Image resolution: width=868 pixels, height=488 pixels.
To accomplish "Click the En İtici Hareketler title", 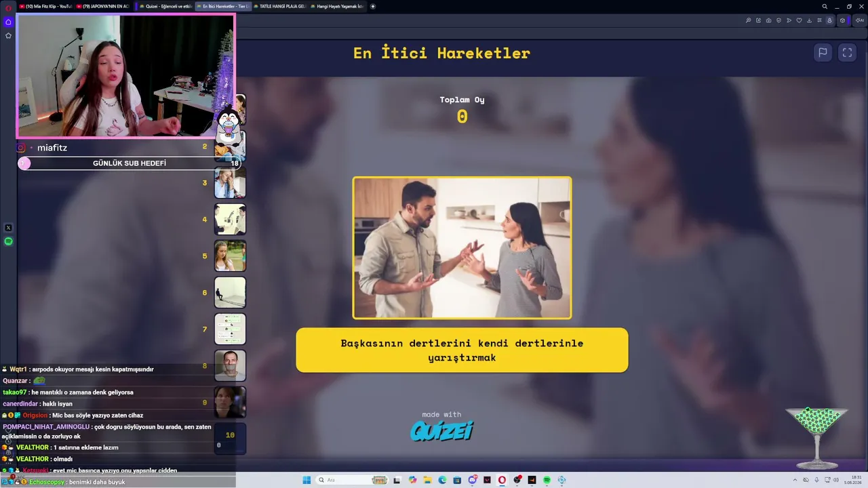I will 441,53.
